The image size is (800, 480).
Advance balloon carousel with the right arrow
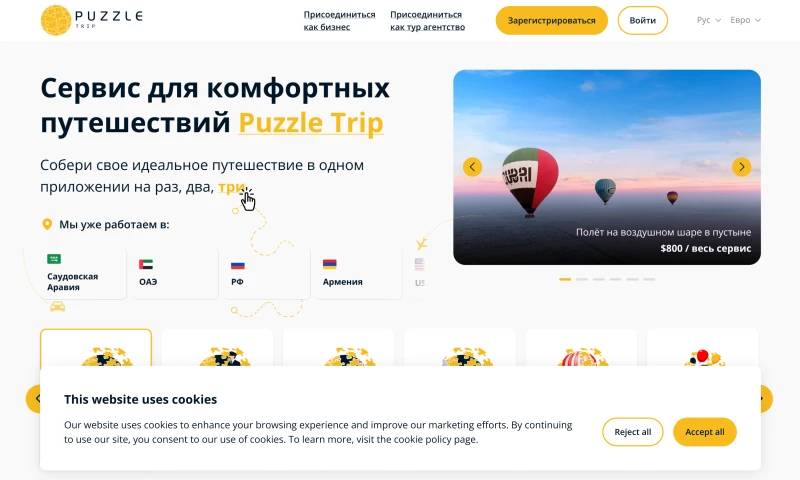(741, 167)
